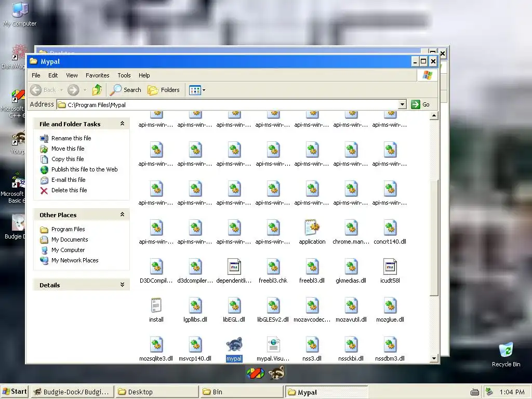532x399 pixels.
Task: Select the nss3.dll file icon
Action: pyautogui.click(x=312, y=344)
